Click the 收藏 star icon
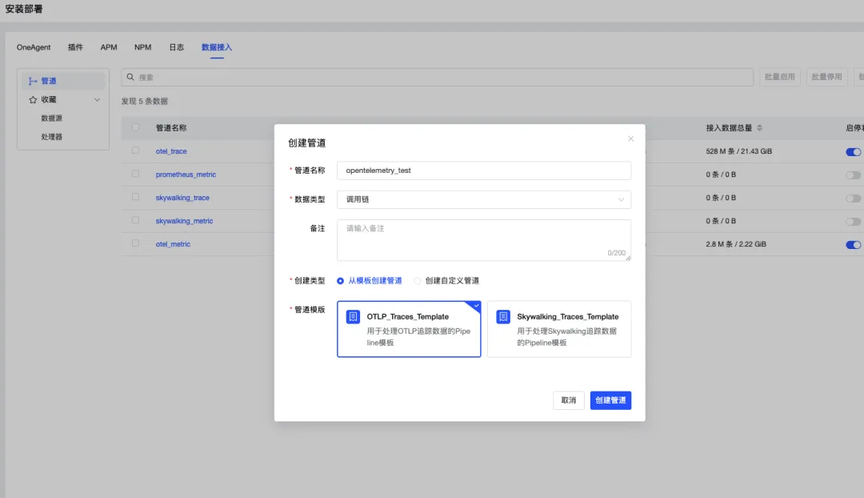The width and height of the screenshot is (864, 498). 33,100
